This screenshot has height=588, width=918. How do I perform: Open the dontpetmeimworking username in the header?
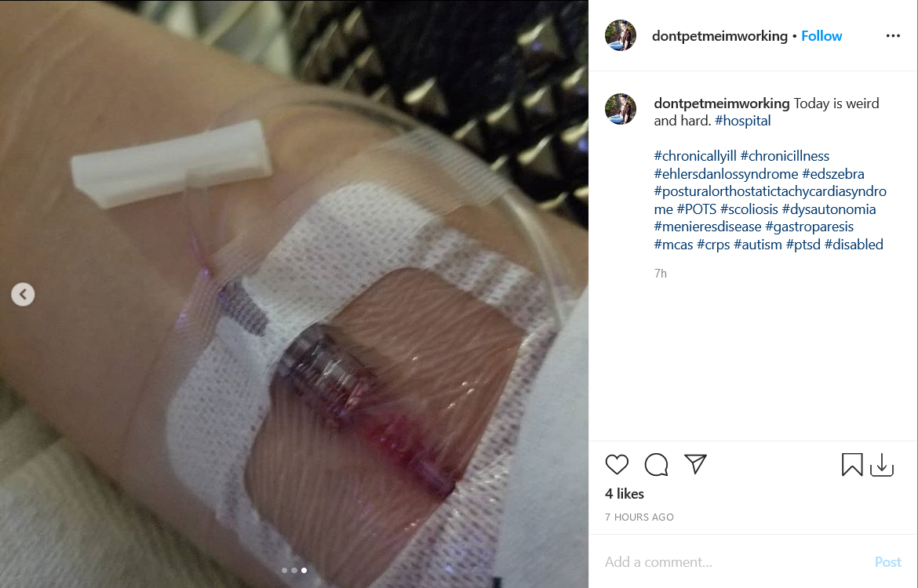(x=719, y=36)
